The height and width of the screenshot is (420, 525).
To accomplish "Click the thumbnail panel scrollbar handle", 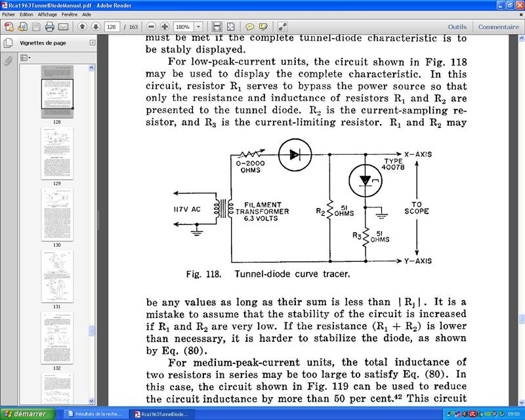I will (91, 331).
